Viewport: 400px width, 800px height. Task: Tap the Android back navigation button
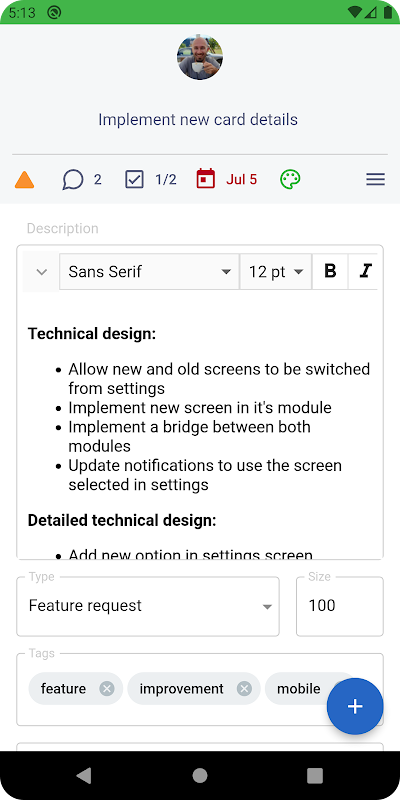pyautogui.click(x=84, y=776)
